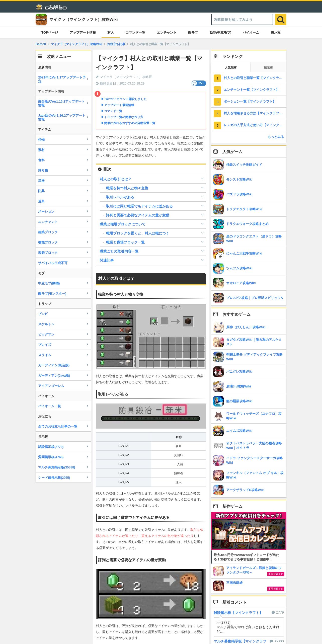Screen dimensions: 322x644
Task: Open マルチ募集掲示板(35388) sidebar link
Action: [57, 467]
